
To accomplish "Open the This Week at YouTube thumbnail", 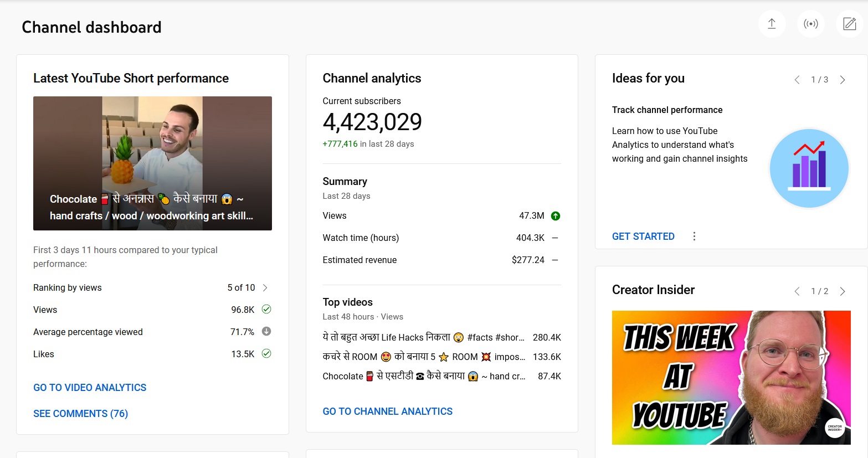I will 731,377.
